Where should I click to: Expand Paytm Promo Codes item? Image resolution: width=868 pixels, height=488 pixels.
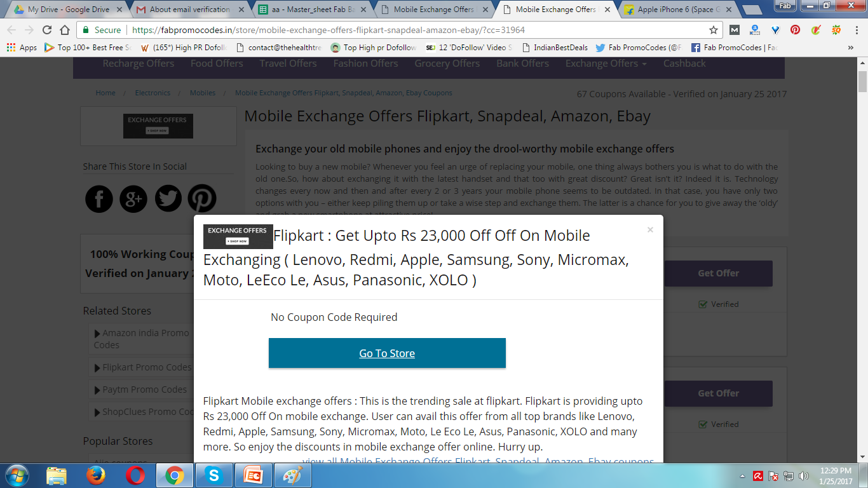point(142,390)
